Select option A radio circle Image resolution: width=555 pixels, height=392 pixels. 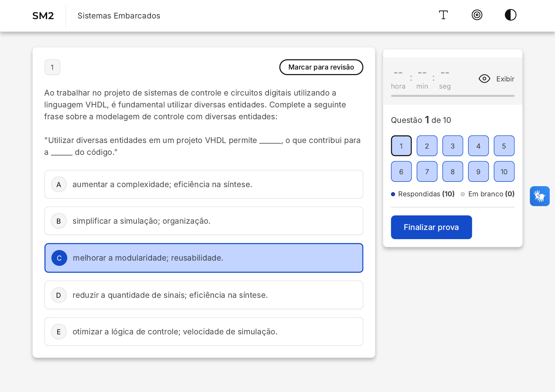pyautogui.click(x=59, y=184)
